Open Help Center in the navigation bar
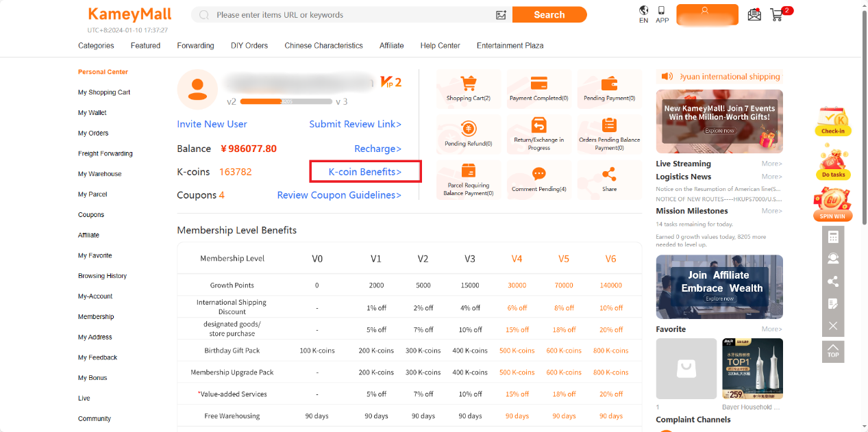This screenshot has width=868, height=432. [x=440, y=46]
